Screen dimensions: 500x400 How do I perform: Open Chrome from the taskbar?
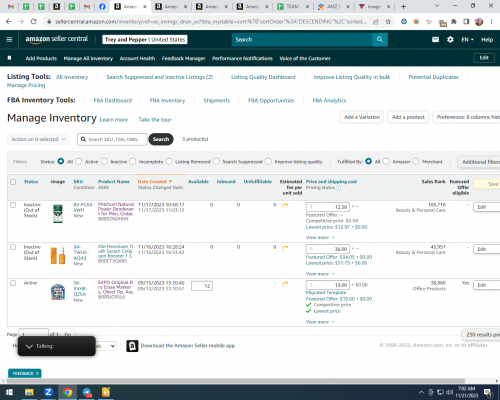point(68,392)
